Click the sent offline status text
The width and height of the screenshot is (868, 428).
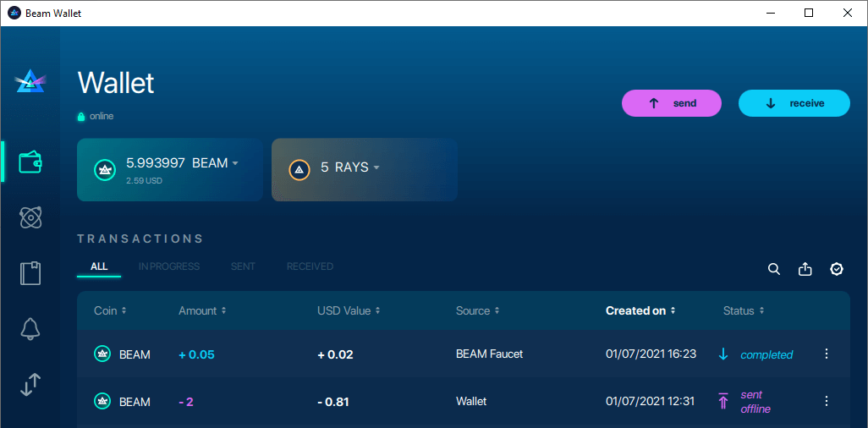pos(755,402)
